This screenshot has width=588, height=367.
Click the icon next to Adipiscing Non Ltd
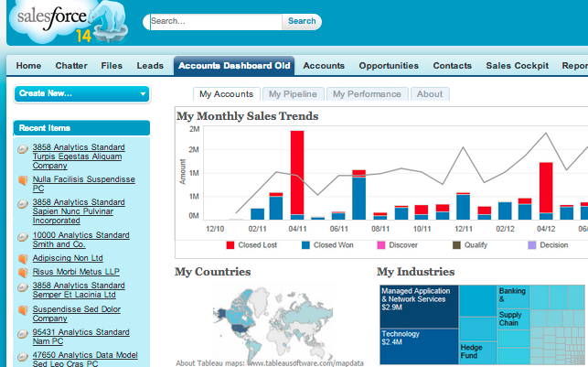point(23,258)
